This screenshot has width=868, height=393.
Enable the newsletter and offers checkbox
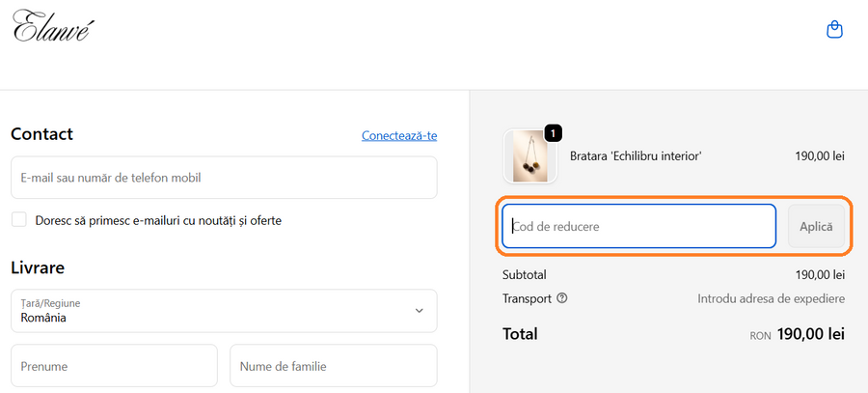coord(19,220)
